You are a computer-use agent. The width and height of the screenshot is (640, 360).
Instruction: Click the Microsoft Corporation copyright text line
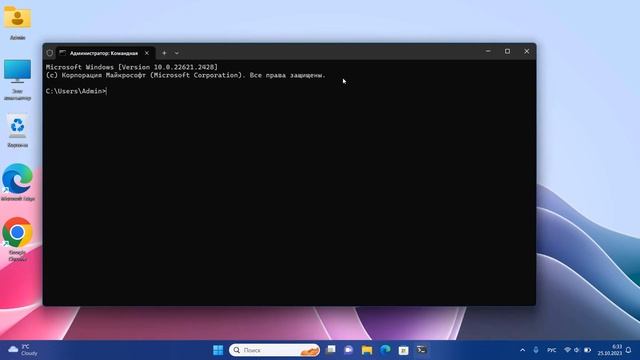pos(186,75)
